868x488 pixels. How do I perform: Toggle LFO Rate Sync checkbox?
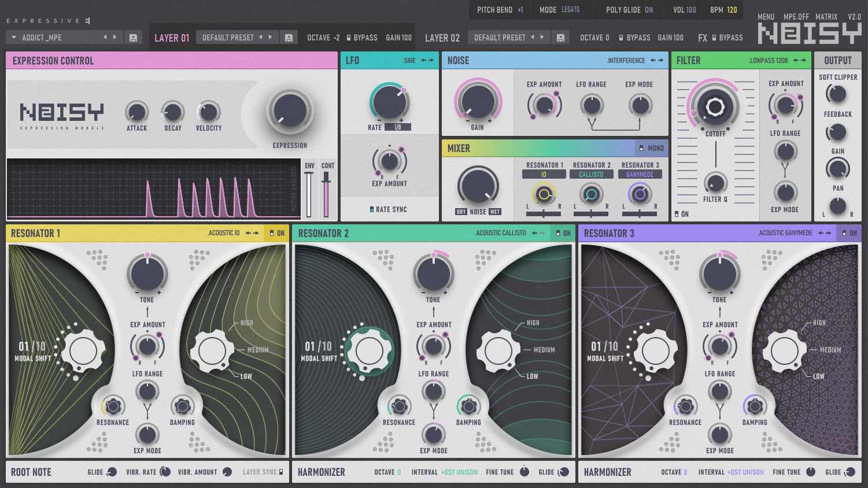point(372,209)
